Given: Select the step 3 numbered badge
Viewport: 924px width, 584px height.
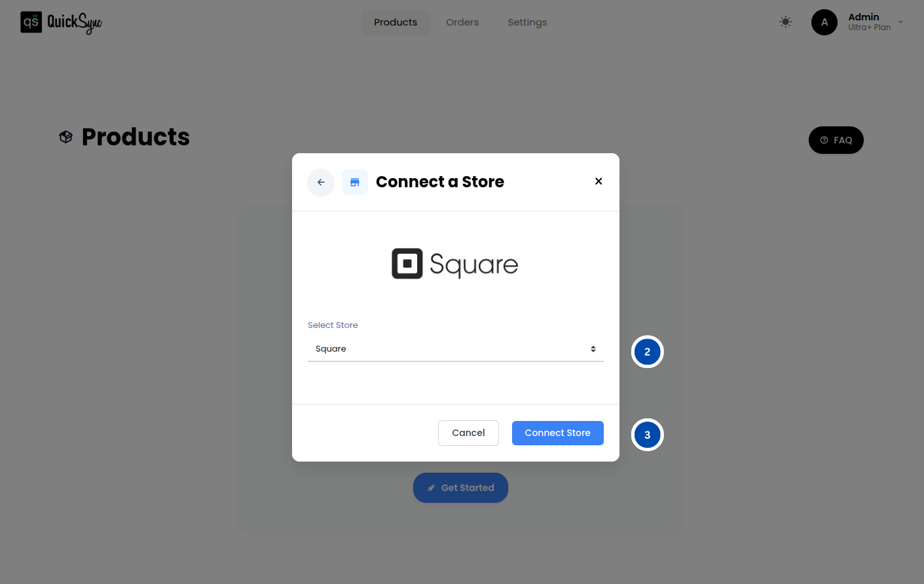Looking at the screenshot, I should coord(647,435).
